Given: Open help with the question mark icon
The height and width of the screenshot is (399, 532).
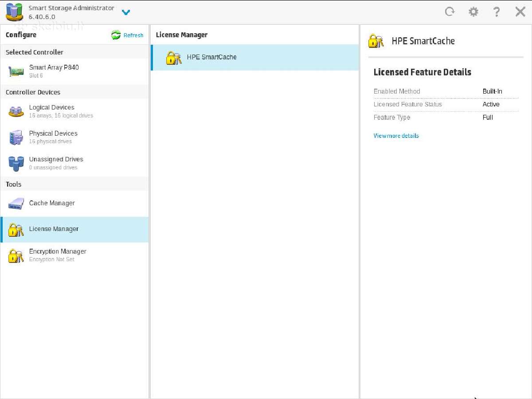Looking at the screenshot, I should click(x=497, y=12).
